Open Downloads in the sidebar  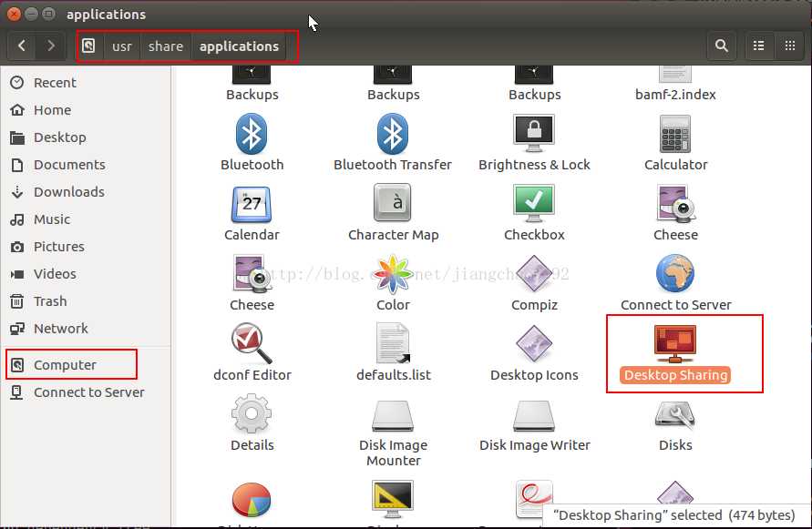[86, 192]
